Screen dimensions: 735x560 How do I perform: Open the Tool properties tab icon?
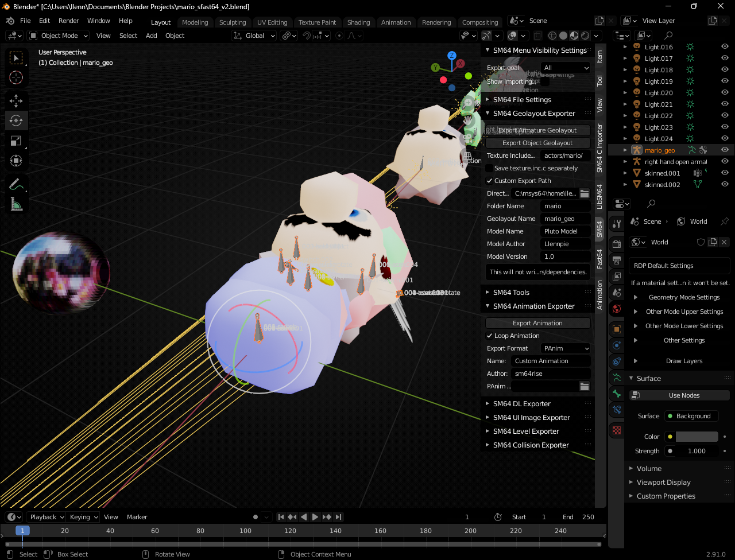click(617, 224)
